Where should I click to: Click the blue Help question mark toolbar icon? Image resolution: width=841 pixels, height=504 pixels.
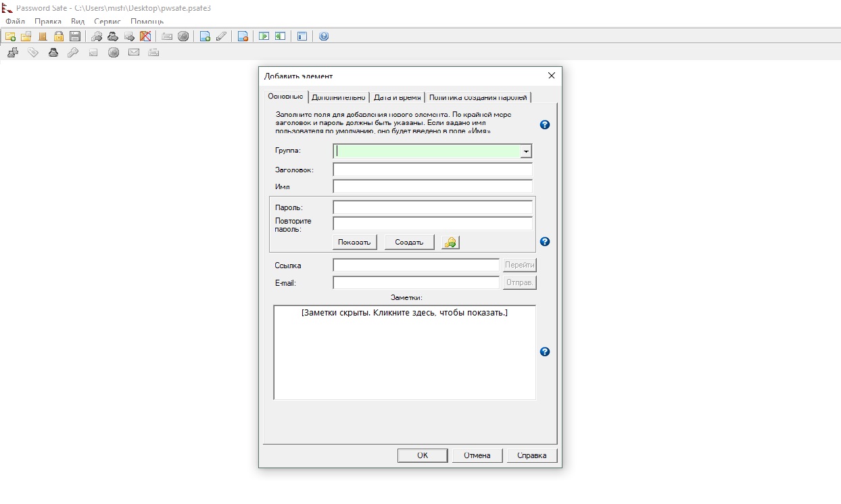(324, 36)
